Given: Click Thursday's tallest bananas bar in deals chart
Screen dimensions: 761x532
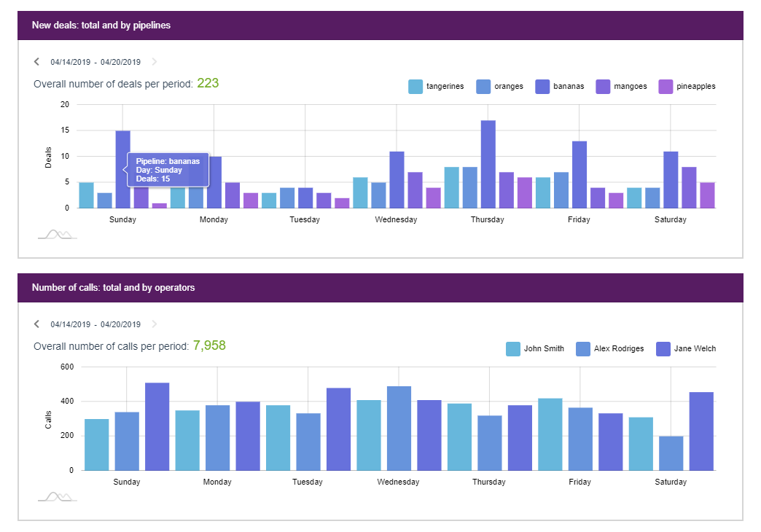Looking at the screenshot, I should [x=488, y=164].
